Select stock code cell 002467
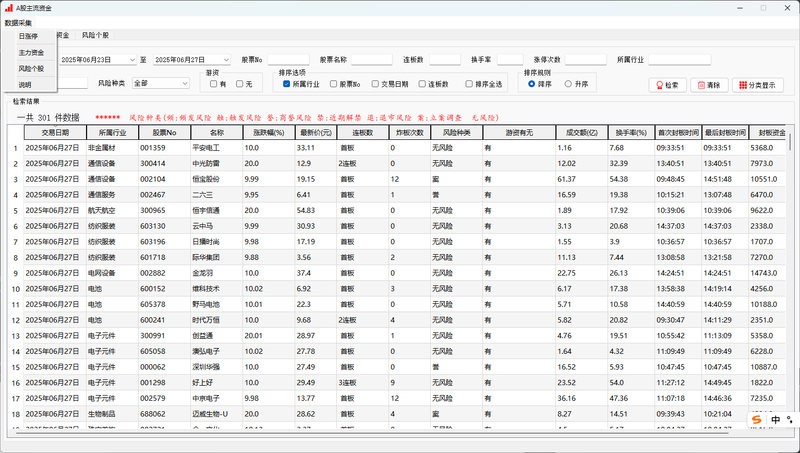The image size is (800, 453). (x=164, y=195)
